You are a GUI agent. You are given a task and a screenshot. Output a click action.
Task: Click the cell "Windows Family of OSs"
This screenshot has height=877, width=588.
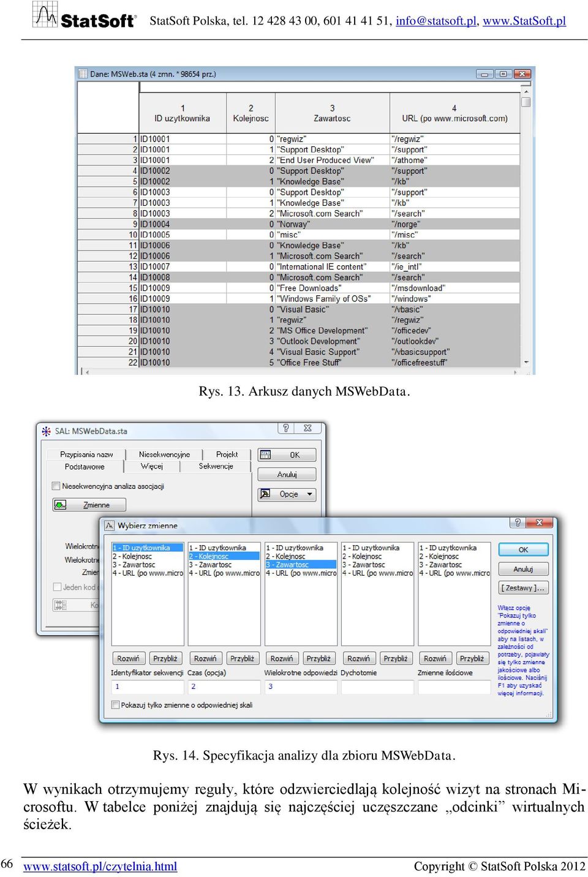pos(332,299)
